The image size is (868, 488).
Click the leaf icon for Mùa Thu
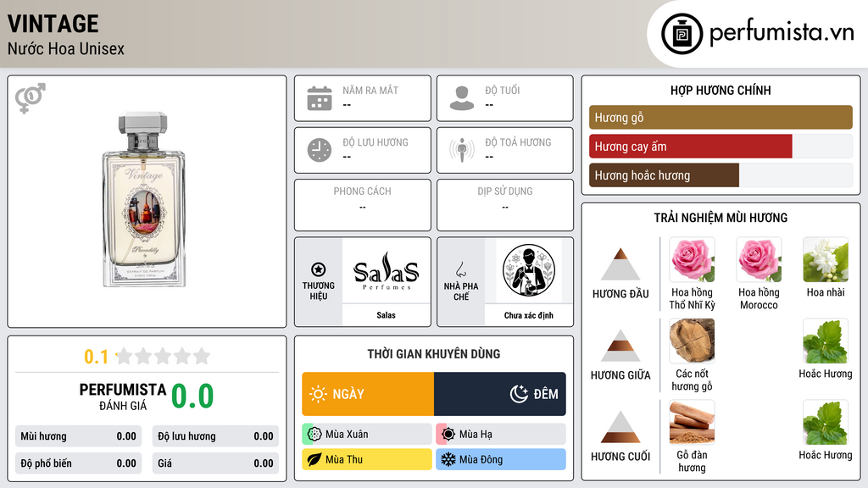(314, 459)
